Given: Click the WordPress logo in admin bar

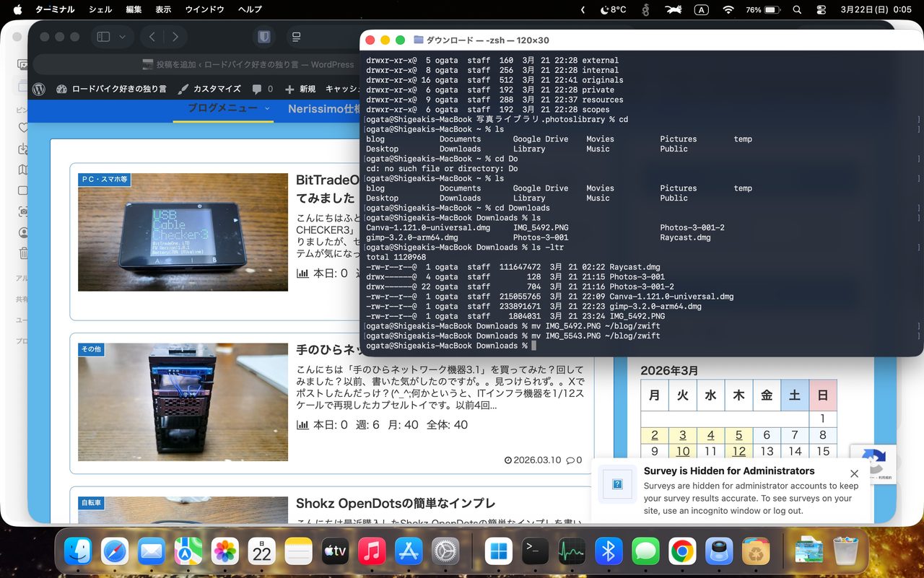Looking at the screenshot, I should click(x=39, y=89).
